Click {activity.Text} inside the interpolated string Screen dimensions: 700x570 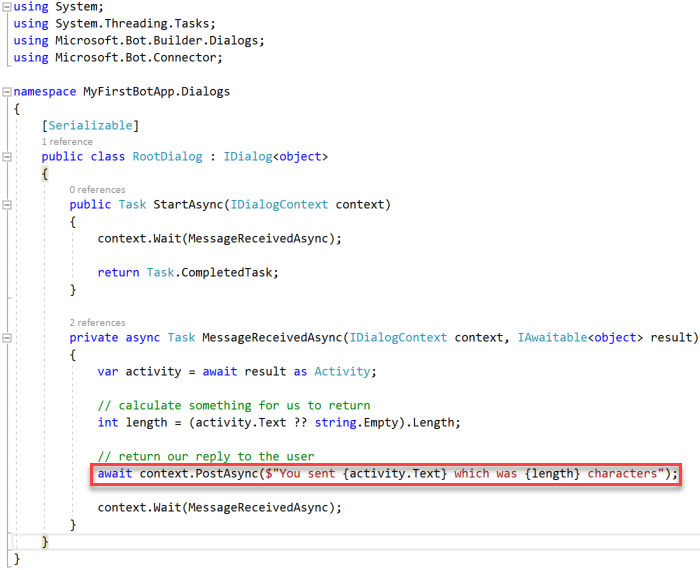tap(395, 473)
